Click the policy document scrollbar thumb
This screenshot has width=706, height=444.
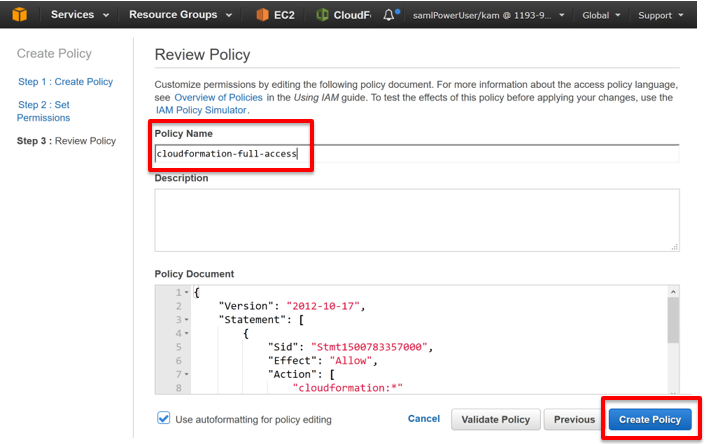673,320
